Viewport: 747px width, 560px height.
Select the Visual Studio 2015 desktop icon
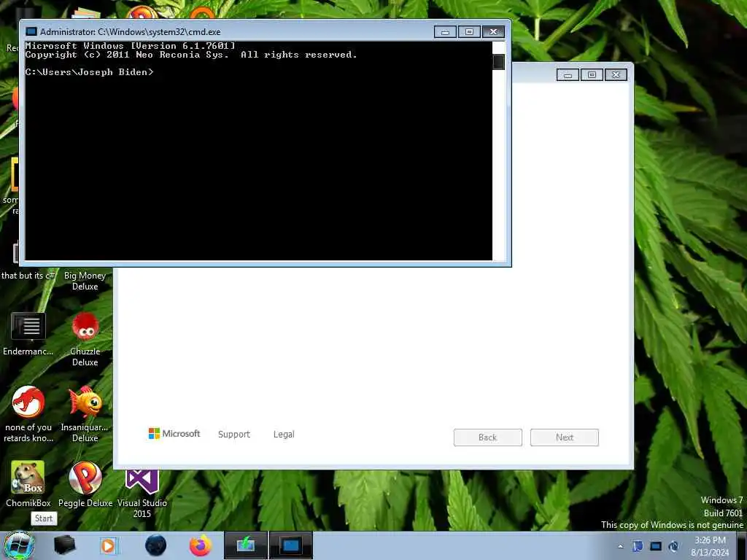pyautogui.click(x=142, y=494)
